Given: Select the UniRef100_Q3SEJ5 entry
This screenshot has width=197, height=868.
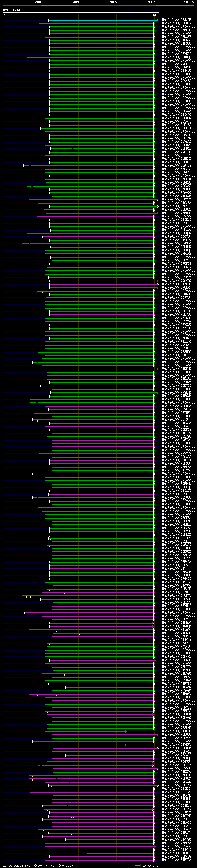Looking at the screenshot, I should pos(177,220).
